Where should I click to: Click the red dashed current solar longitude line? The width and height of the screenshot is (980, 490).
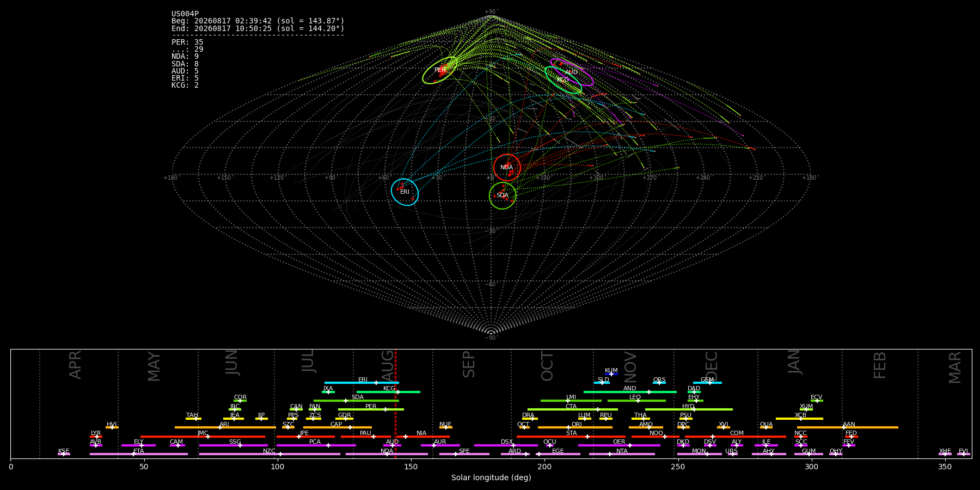tap(395, 403)
